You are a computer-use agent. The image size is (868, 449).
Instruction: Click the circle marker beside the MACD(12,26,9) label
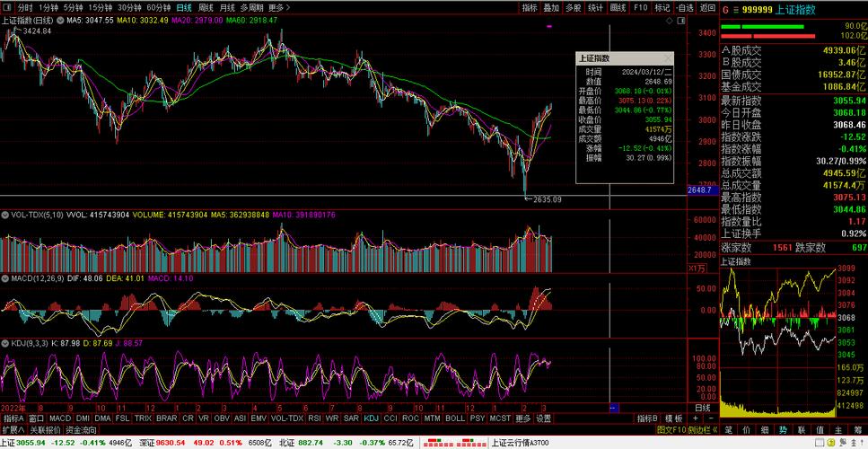[x=5, y=278]
